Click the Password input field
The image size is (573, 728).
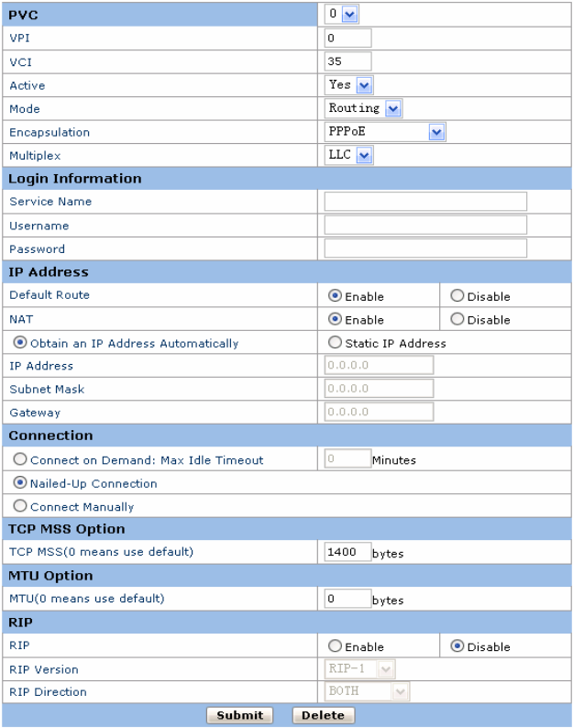(x=425, y=248)
